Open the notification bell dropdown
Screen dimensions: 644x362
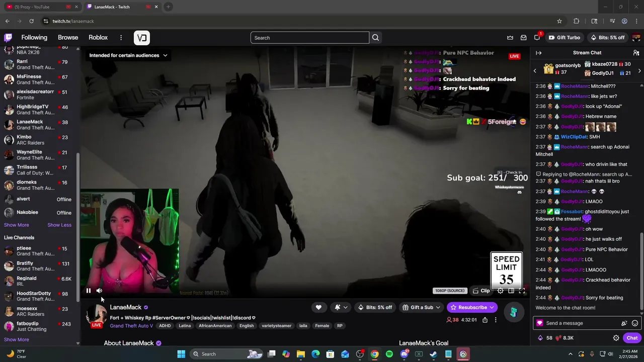click(341, 307)
